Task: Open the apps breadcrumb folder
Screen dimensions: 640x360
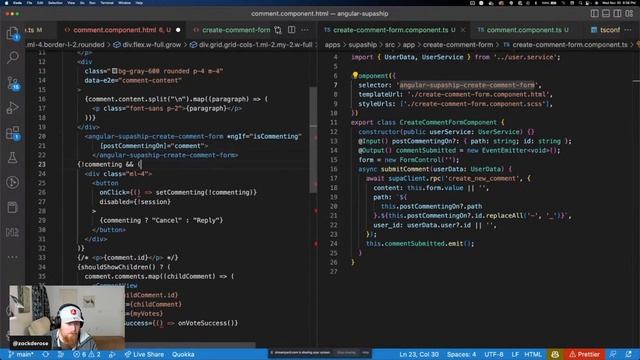Action: pyautogui.click(x=332, y=44)
